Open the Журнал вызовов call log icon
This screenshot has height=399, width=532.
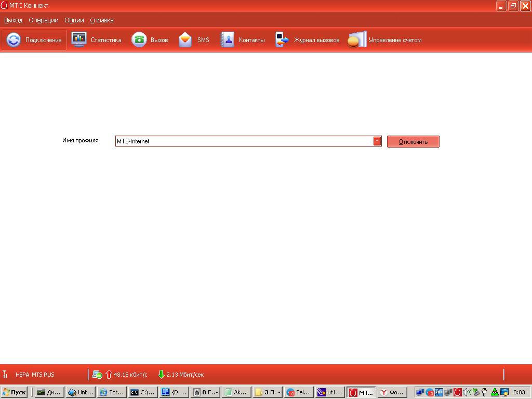click(282, 39)
